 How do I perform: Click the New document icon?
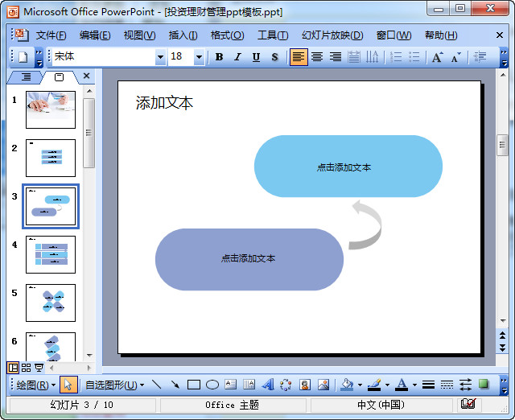coord(23,57)
